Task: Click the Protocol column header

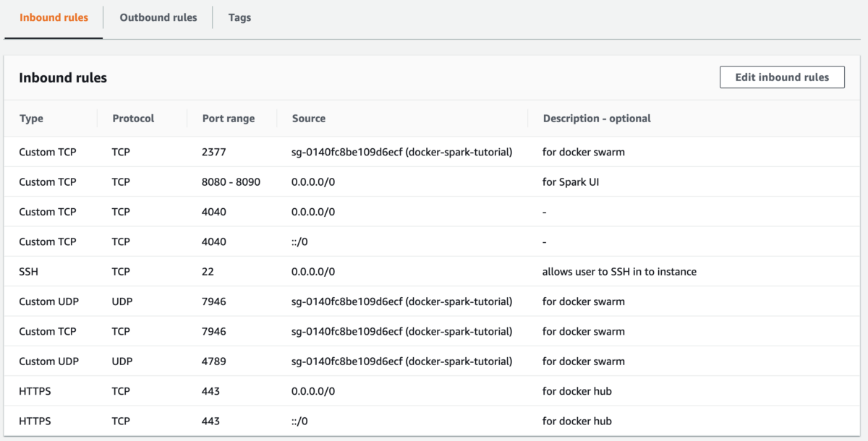Action: coord(133,119)
